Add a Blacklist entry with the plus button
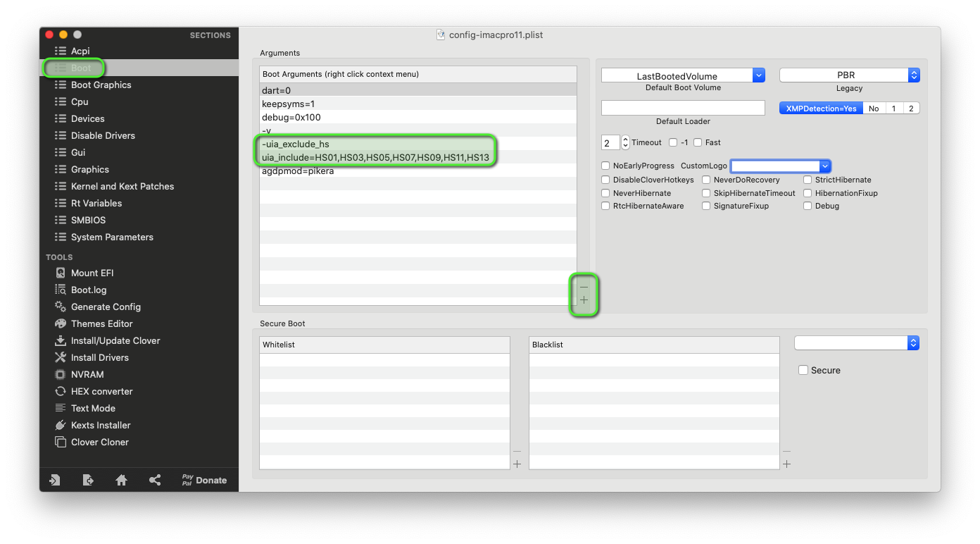980x544 pixels. (787, 464)
